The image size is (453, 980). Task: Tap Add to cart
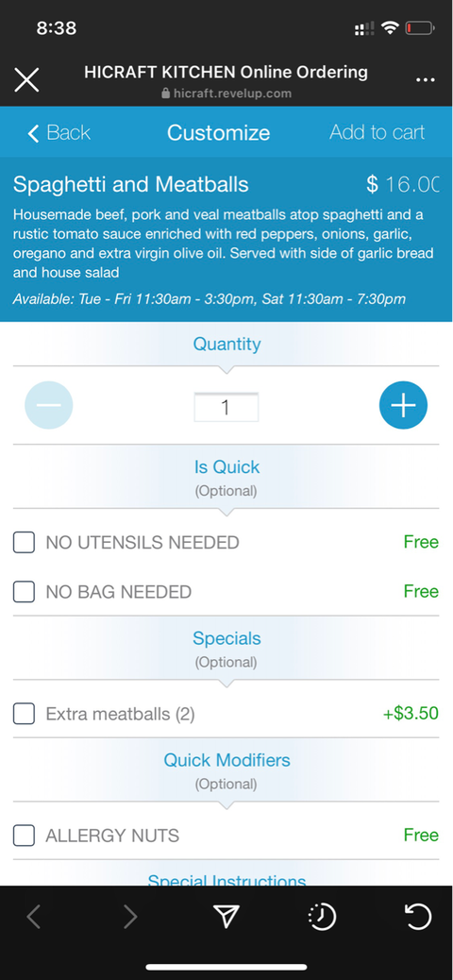[377, 132]
